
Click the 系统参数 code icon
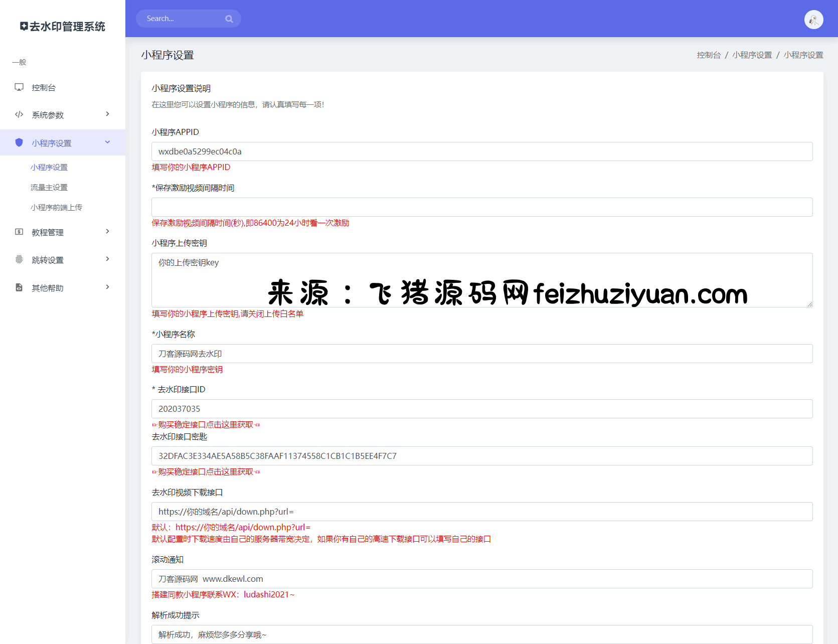click(19, 114)
